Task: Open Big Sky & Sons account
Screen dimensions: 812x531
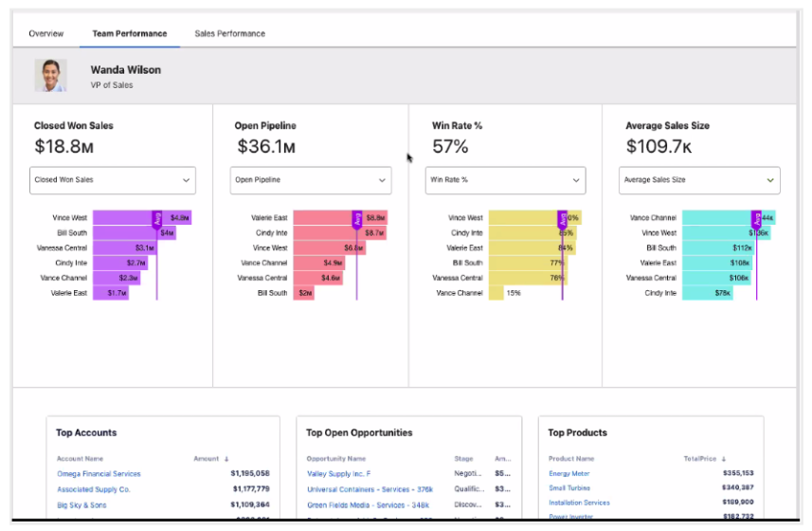Action: [x=81, y=505]
